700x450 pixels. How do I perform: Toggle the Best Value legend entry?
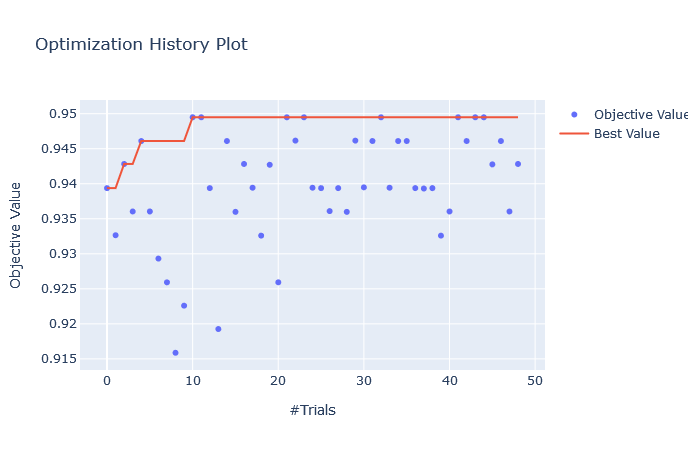[627, 133]
